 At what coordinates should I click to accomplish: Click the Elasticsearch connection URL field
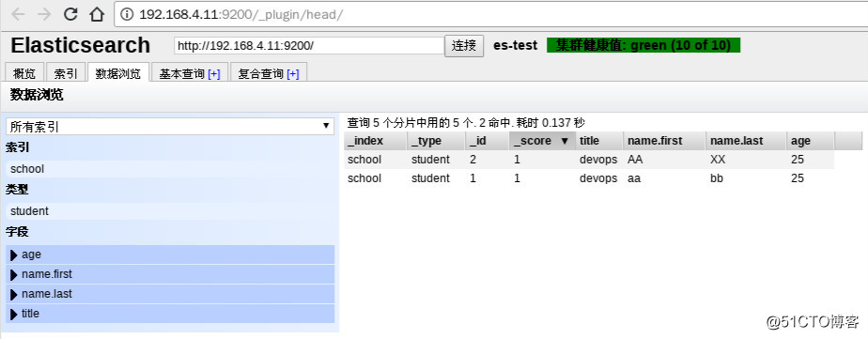click(x=309, y=45)
